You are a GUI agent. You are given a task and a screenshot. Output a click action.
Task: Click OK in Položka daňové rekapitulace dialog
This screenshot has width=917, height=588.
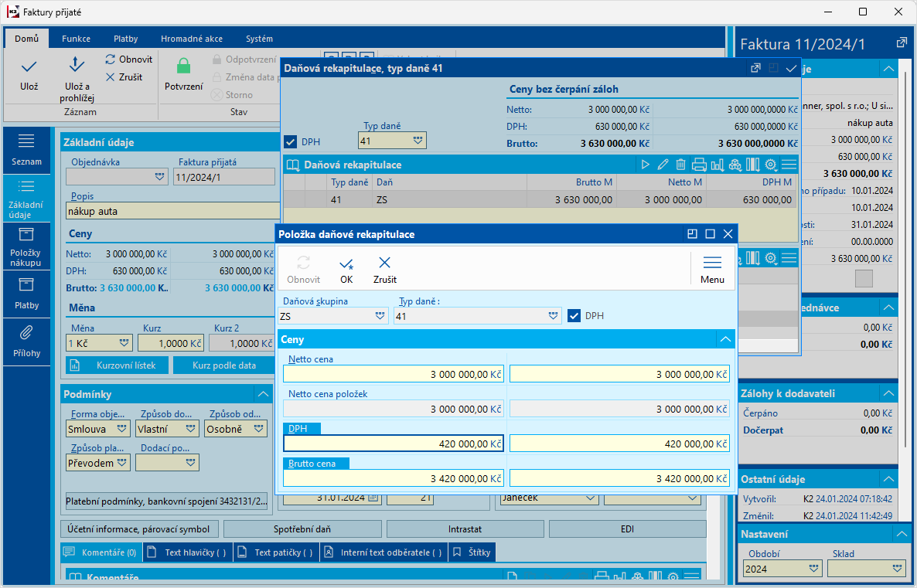(x=346, y=270)
